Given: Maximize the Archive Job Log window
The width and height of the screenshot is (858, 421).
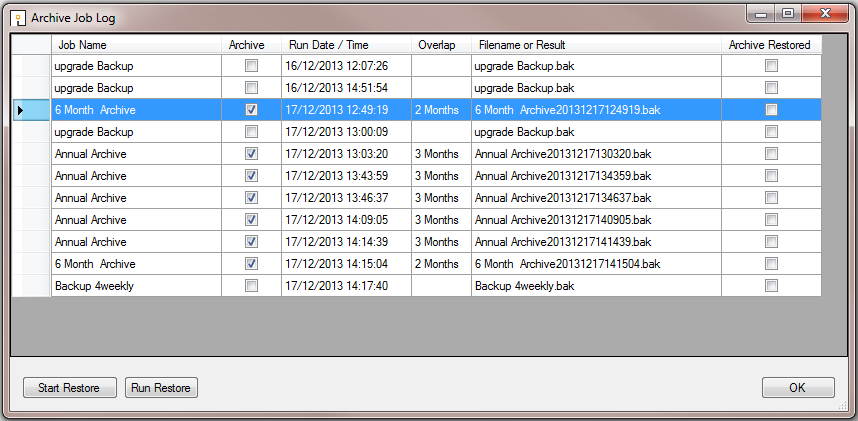Looking at the screenshot, I should point(788,13).
